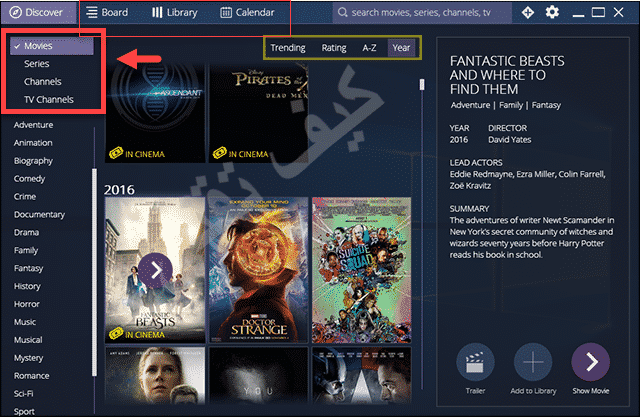Filter by Music genre
This screenshot has width=640, height=417.
point(25,322)
